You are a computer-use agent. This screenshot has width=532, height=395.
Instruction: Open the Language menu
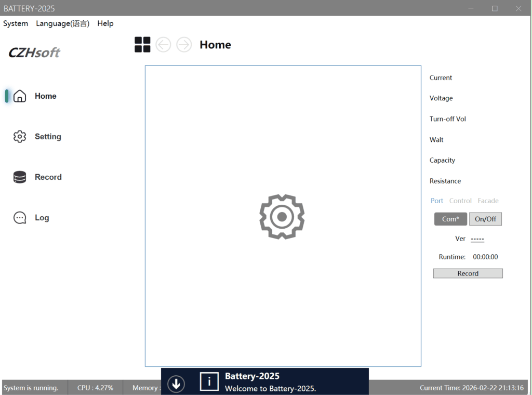[x=63, y=23]
